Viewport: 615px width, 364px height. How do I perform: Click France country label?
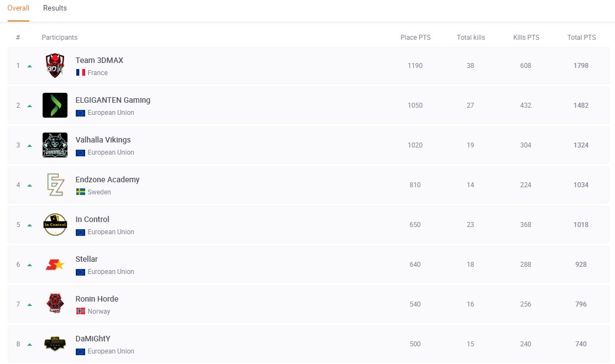point(98,73)
